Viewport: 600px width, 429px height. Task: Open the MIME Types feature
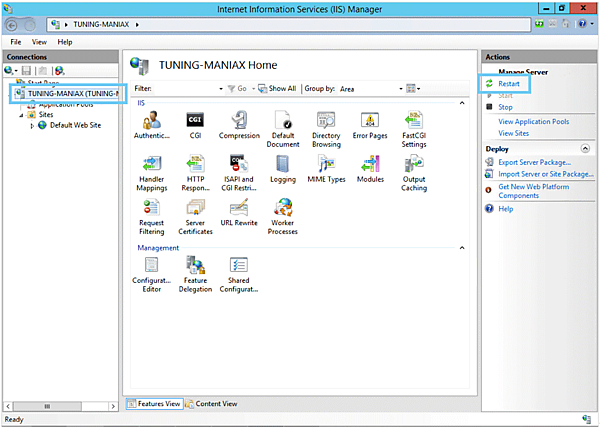click(x=326, y=168)
